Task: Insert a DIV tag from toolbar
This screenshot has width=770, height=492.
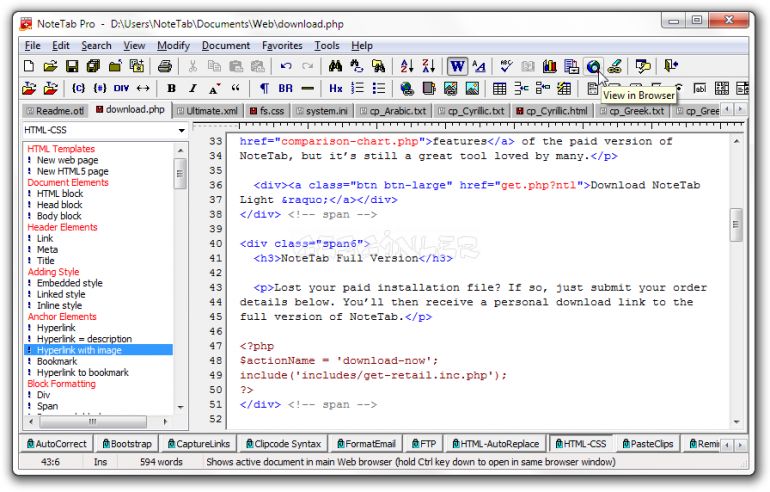Action: point(120,89)
